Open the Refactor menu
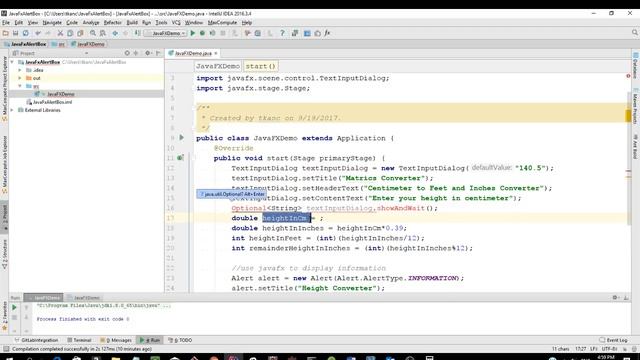Image resolution: width=640 pixels, height=360 pixels. pos(113,22)
